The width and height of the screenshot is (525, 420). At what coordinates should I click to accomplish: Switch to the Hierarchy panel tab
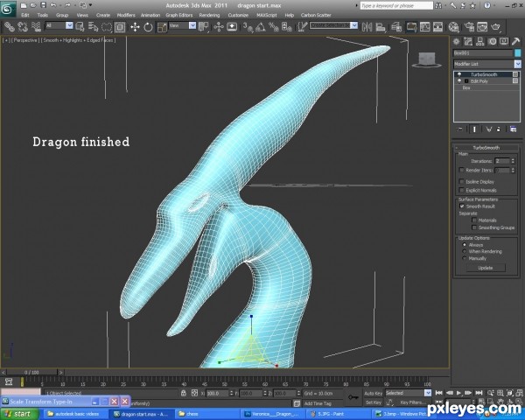(x=480, y=41)
